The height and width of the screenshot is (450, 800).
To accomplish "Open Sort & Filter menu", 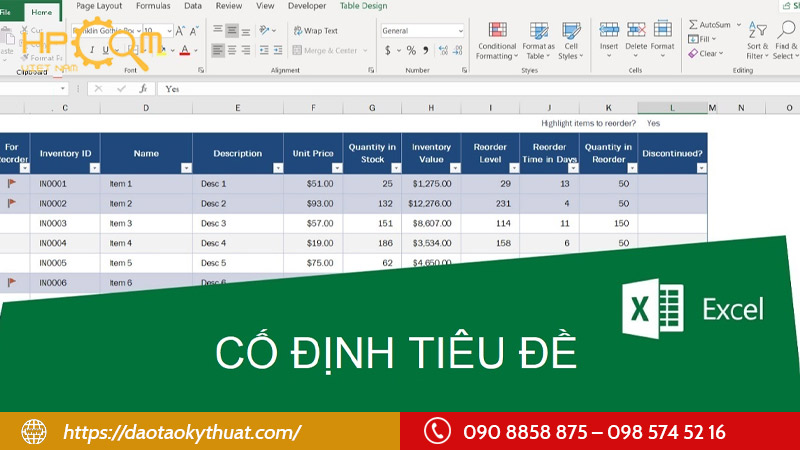I will [757, 41].
